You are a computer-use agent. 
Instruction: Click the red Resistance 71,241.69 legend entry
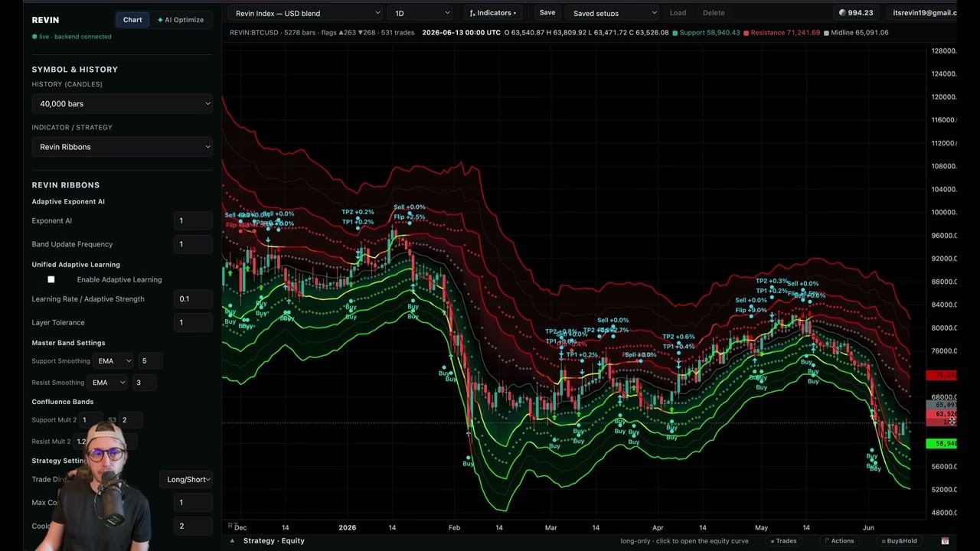[x=782, y=33]
